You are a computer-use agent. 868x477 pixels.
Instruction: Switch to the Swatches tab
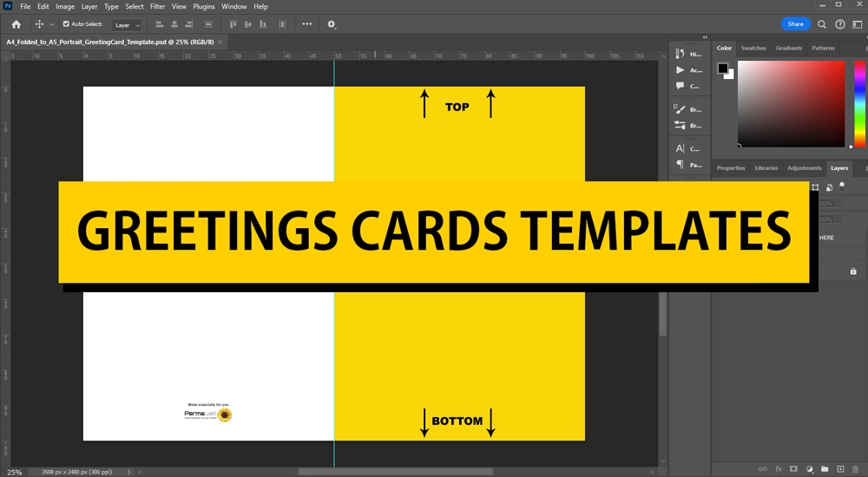[x=753, y=49]
